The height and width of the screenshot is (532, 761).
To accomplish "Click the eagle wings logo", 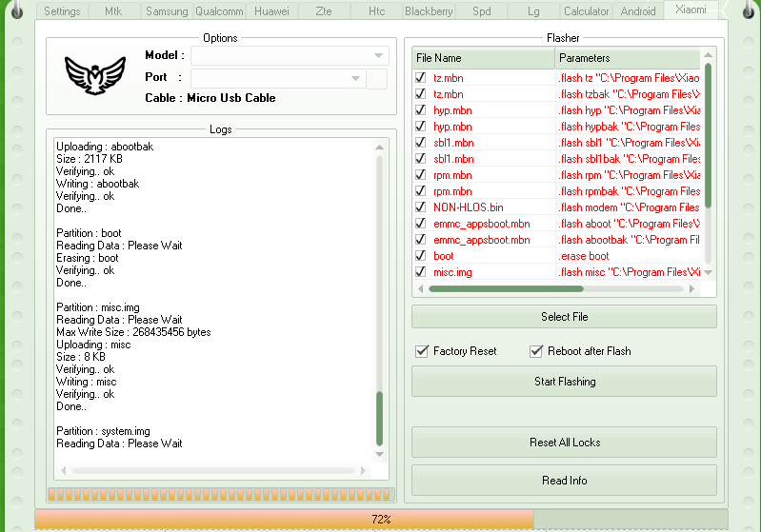I will pos(95,75).
